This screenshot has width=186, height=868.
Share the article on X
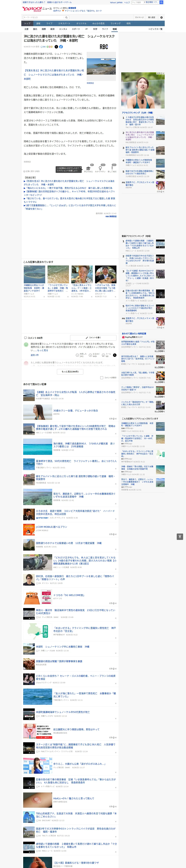pyautogui.click(x=56, y=47)
